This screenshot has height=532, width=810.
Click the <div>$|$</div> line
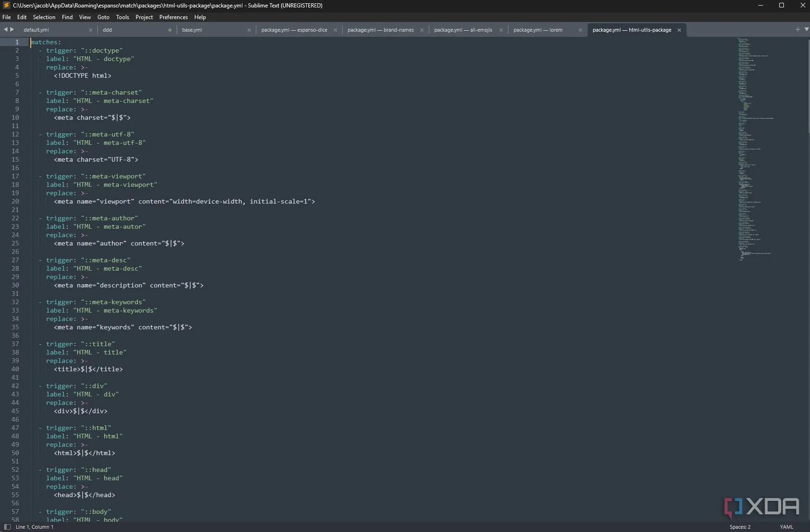(x=81, y=411)
